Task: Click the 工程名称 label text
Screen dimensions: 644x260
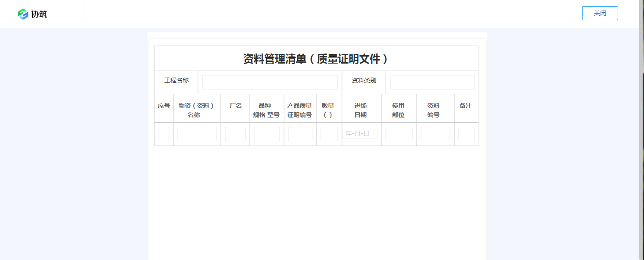Action: 177,80
